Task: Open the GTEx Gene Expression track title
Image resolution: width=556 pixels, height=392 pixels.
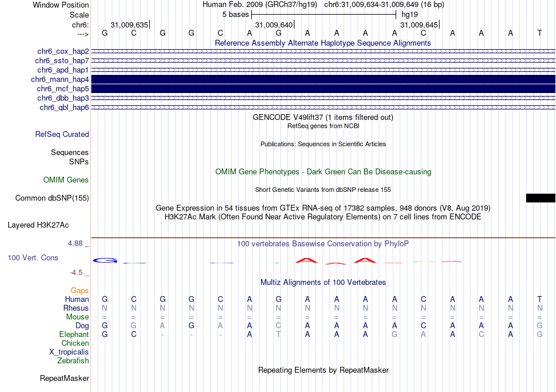Action: pyautogui.click(x=323, y=208)
